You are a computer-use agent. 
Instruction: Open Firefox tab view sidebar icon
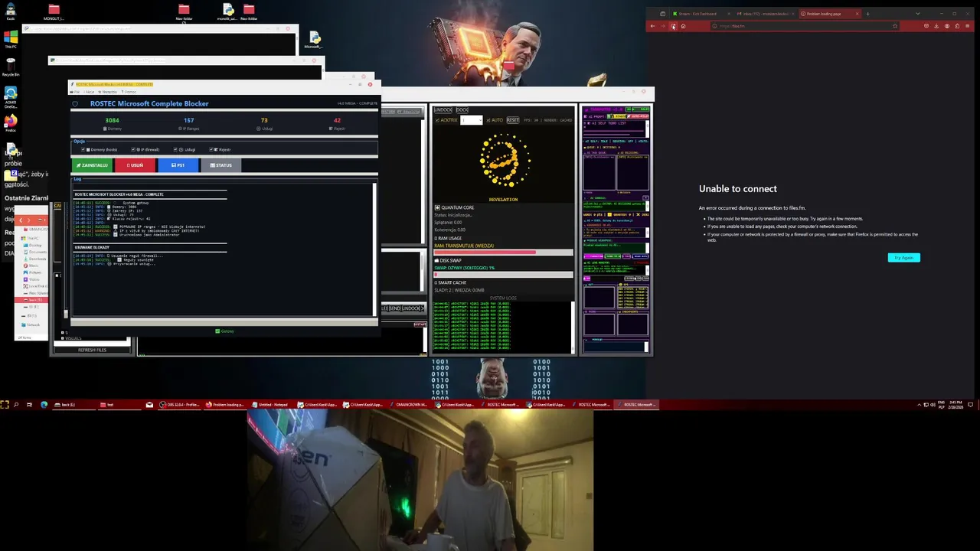(663, 14)
